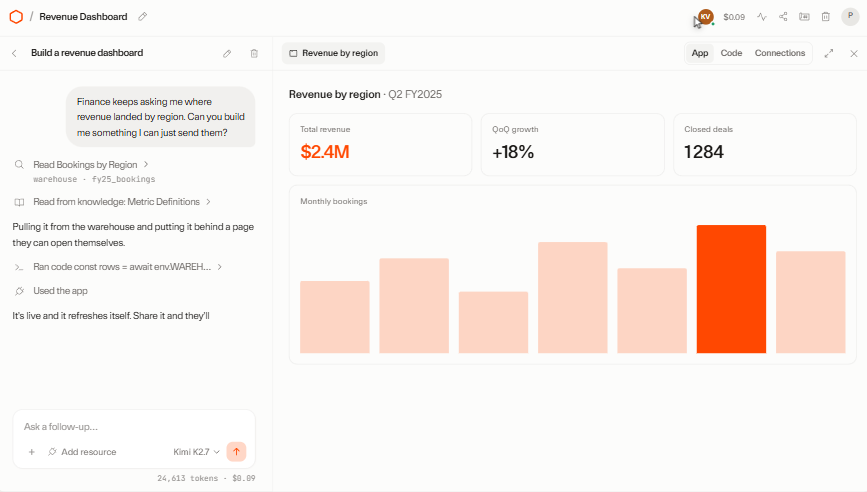Click the Closed deals 1284 card

[765, 145]
